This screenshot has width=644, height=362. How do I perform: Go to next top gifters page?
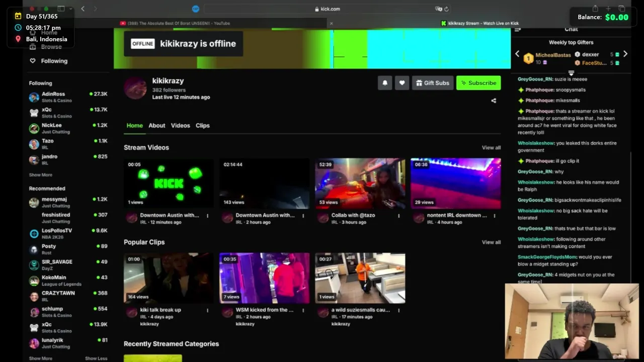coord(625,54)
